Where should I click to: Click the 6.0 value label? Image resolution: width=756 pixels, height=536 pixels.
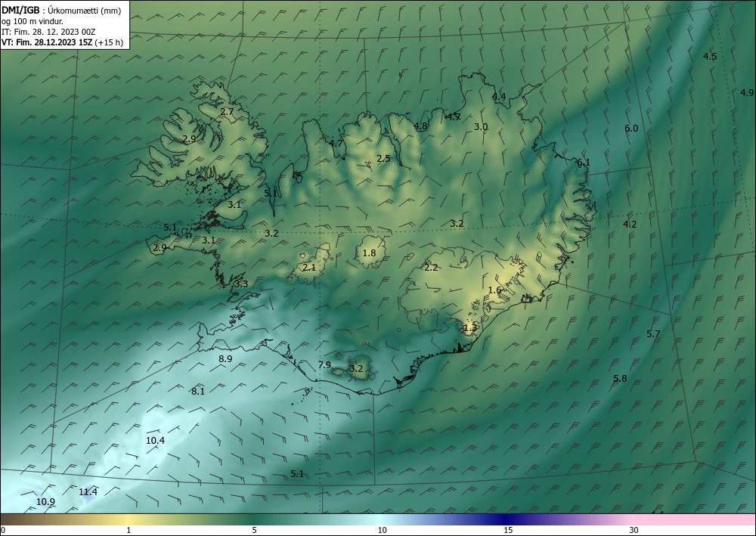click(x=631, y=129)
